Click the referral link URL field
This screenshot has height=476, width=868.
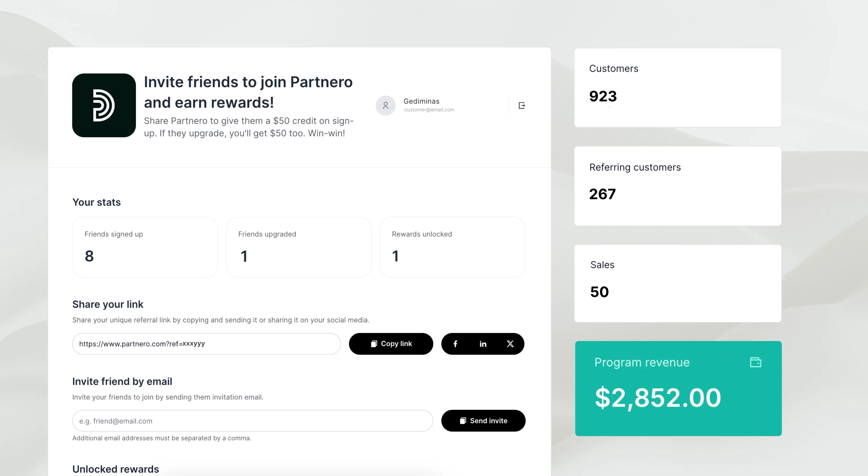click(x=206, y=344)
